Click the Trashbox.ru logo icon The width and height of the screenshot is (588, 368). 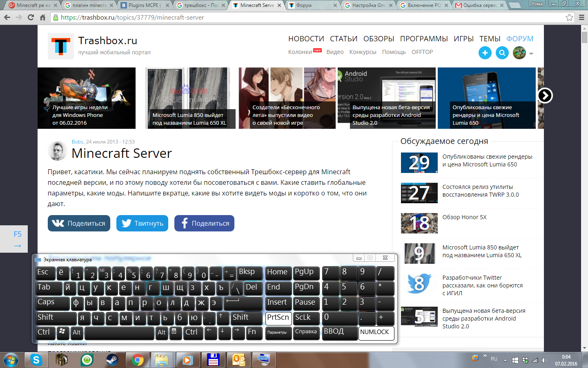(x=61, y=46)
